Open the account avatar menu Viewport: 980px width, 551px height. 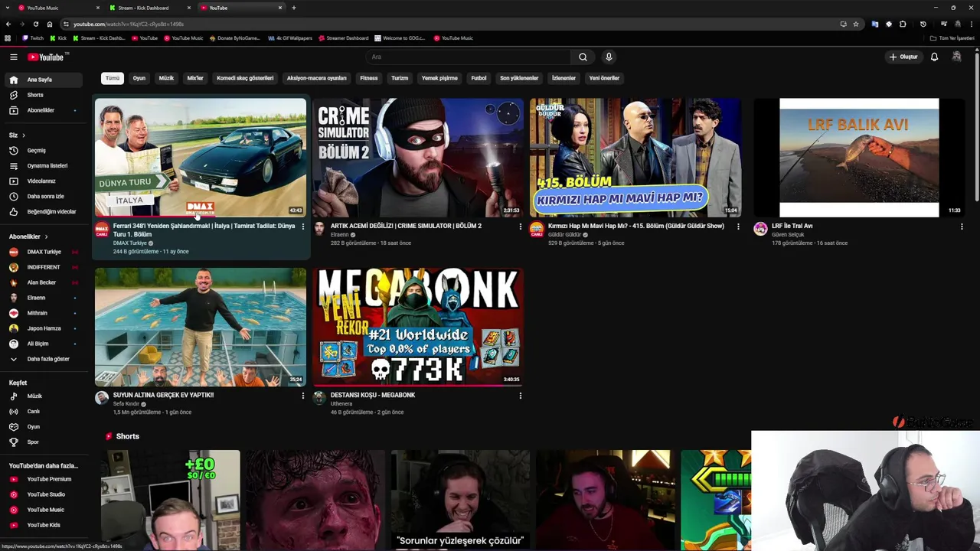click(956, 57)
